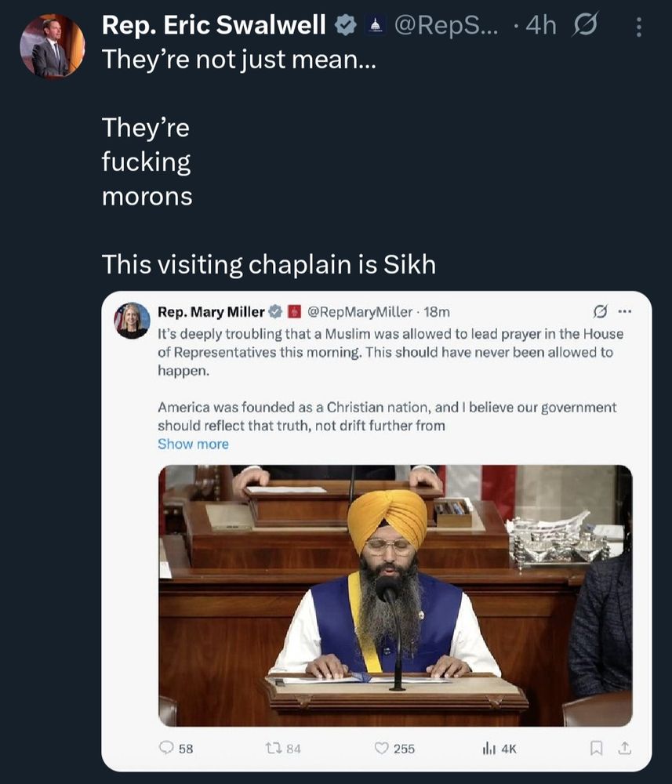672x784 pixels.
Task: Click the @RepMaryMiller handle
Action: pyautogui.click(x=359, y=312)
